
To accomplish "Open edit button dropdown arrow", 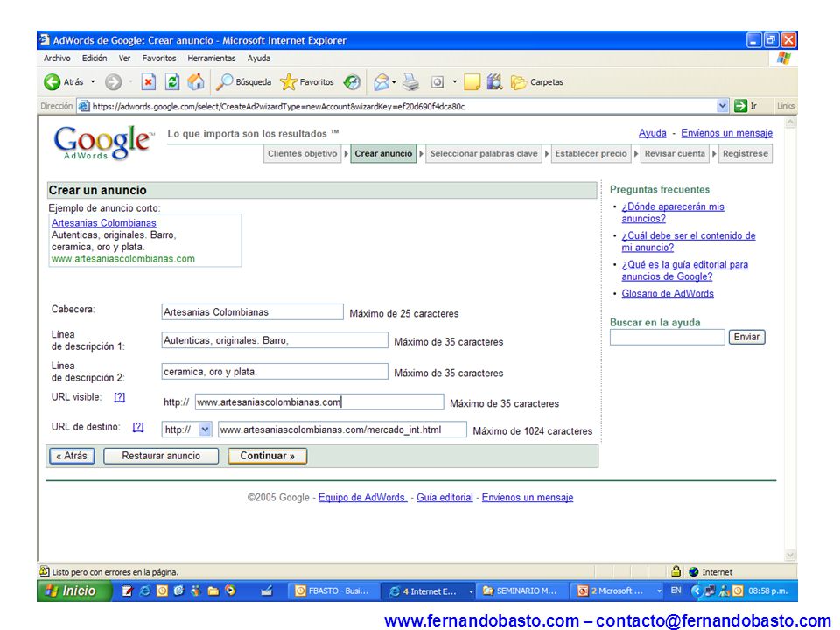I will pos(454,82).
